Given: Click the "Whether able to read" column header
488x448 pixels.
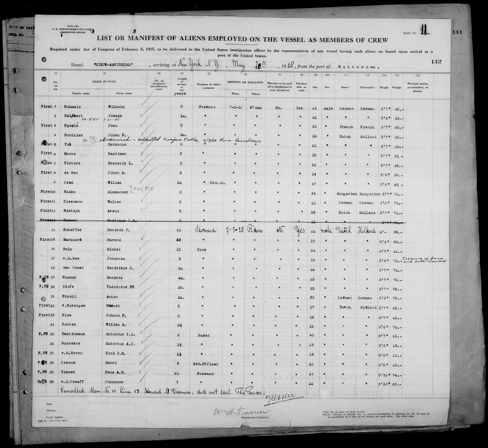Looking at the screenshot, I should point(301,87).
